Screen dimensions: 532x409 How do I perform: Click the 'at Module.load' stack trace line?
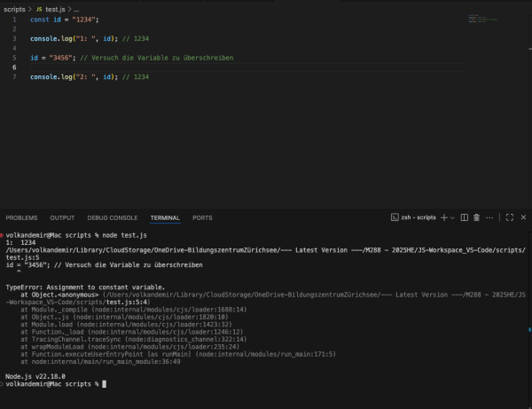pos(126,325)
